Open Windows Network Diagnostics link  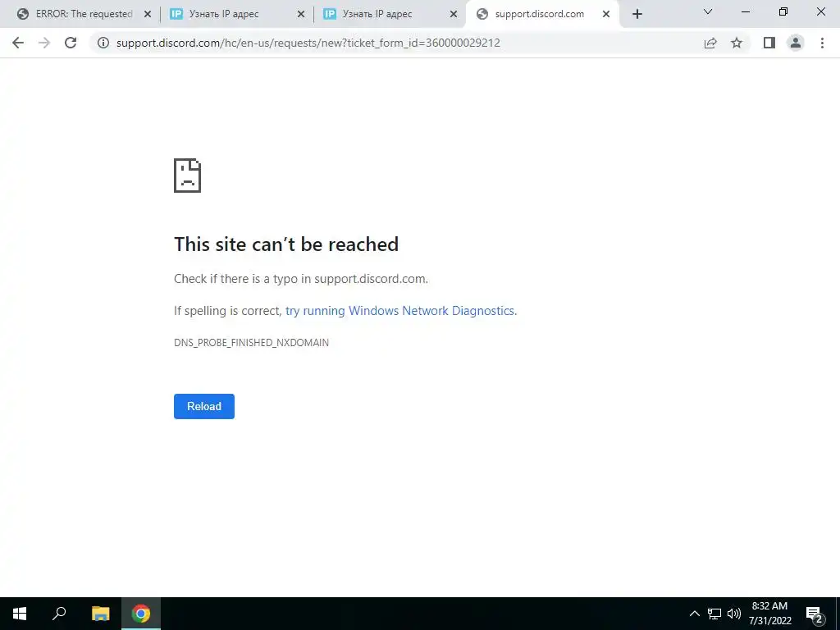[400, 311]
